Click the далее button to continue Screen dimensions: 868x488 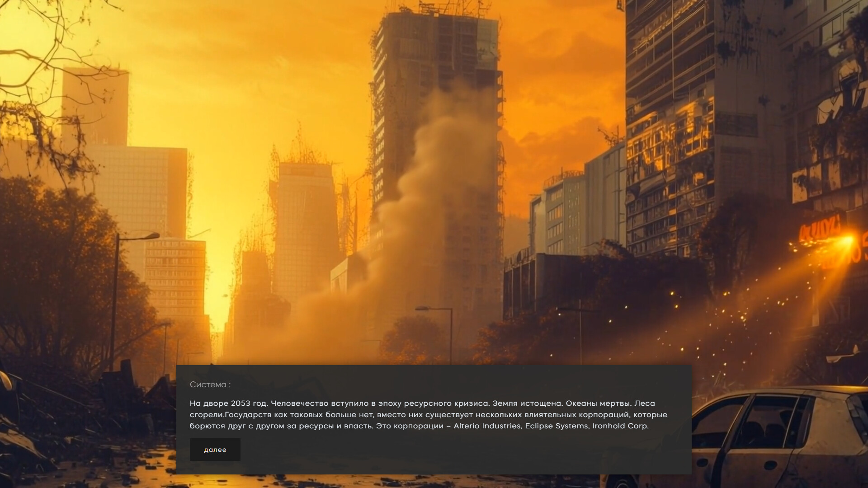(215, 450)
